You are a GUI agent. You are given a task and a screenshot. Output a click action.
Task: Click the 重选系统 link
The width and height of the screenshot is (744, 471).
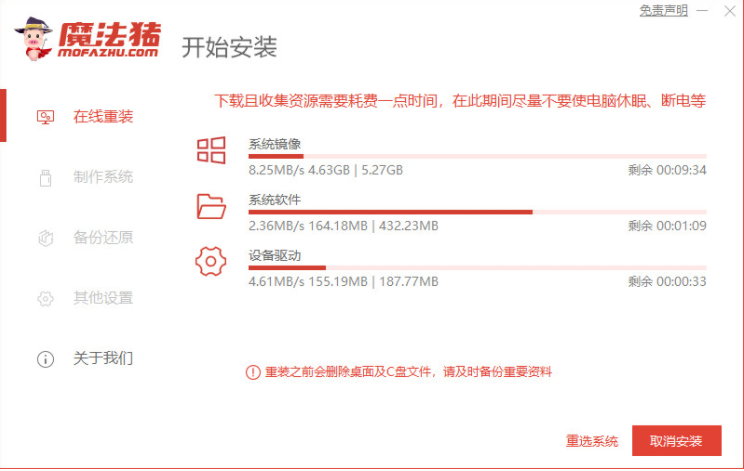(592, 441)
